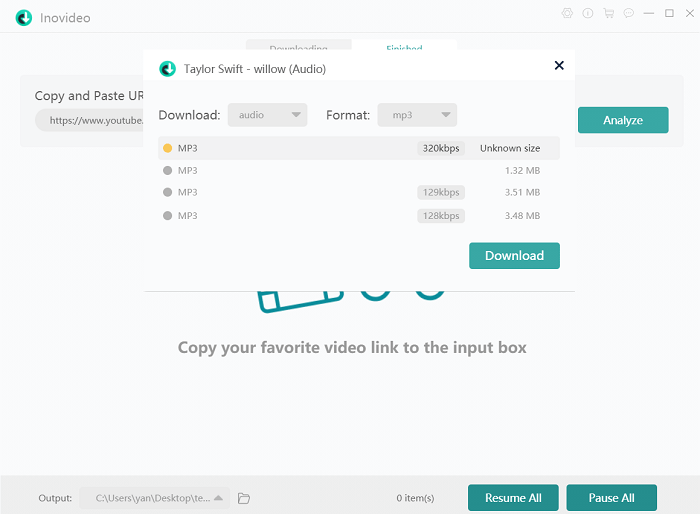
Task: Click the Download button in dialog
Action: pyautogui.click(x=514, y=255)
